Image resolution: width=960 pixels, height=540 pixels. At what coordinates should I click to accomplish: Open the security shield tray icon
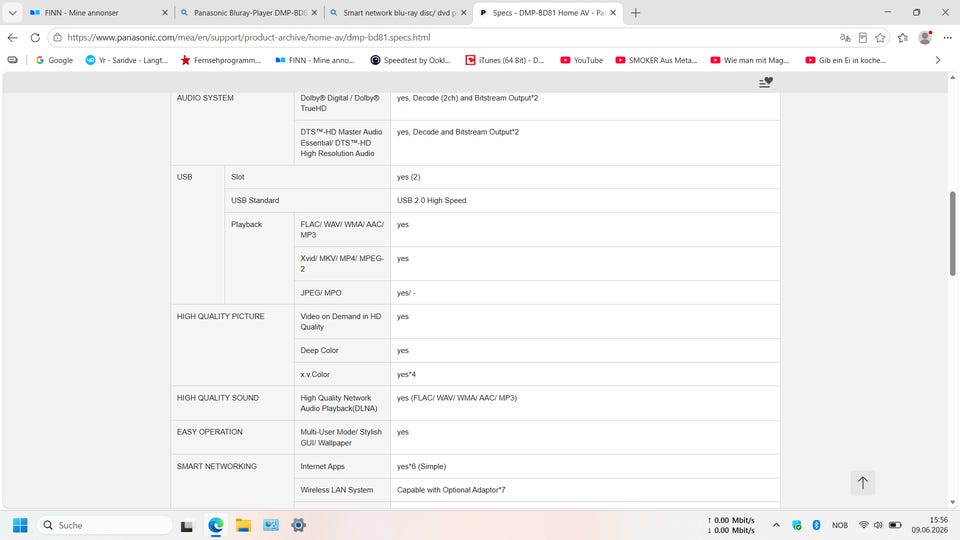point(797,525)
